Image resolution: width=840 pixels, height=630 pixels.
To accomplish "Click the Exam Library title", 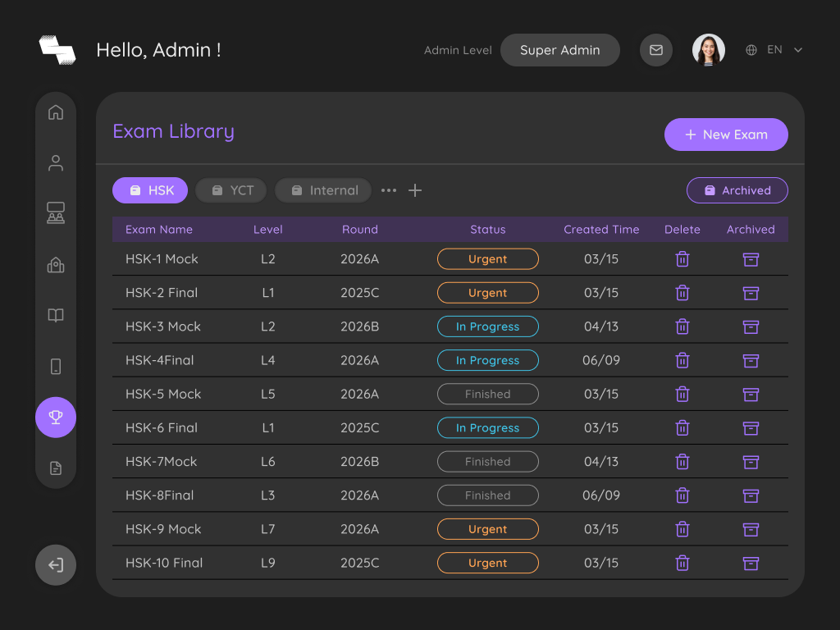I will coord(174,131).
